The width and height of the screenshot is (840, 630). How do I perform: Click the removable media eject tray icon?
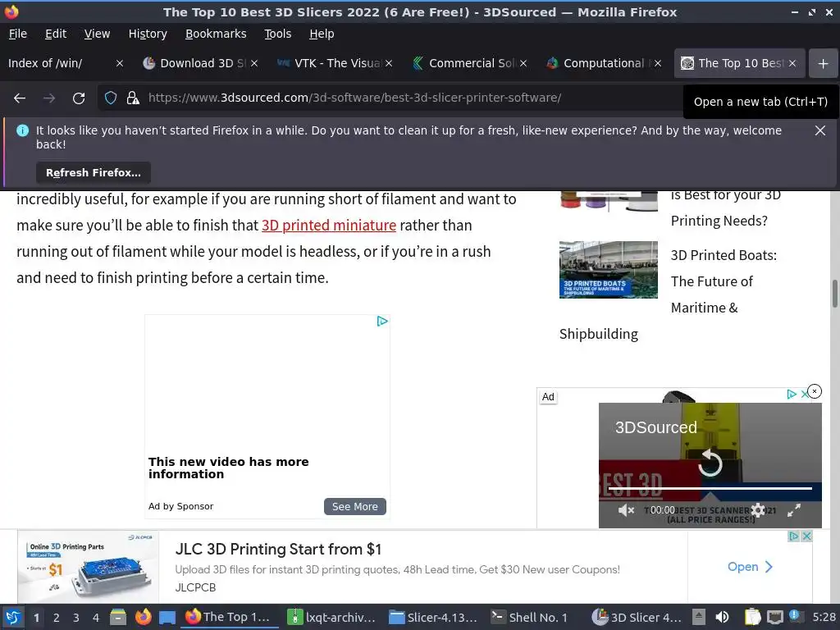698,617
